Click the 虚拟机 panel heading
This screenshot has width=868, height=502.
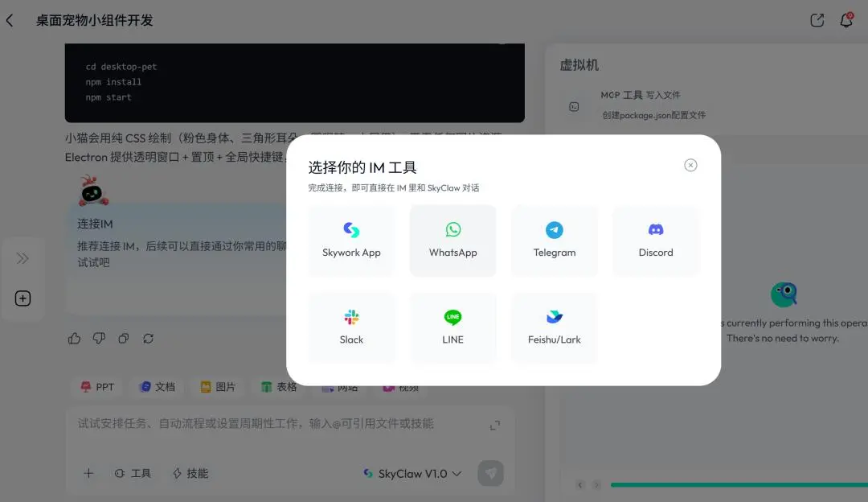(579, 65)
